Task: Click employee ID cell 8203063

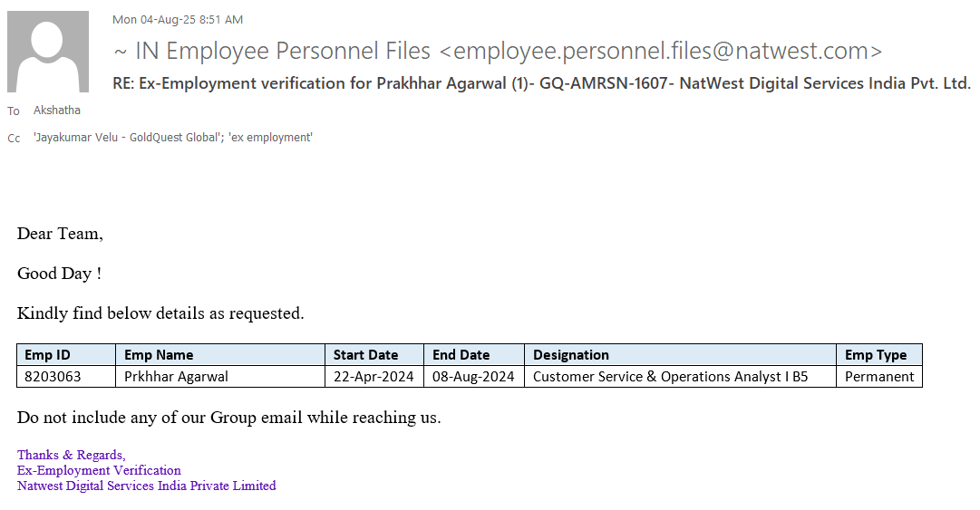Action: pos(53,377)
